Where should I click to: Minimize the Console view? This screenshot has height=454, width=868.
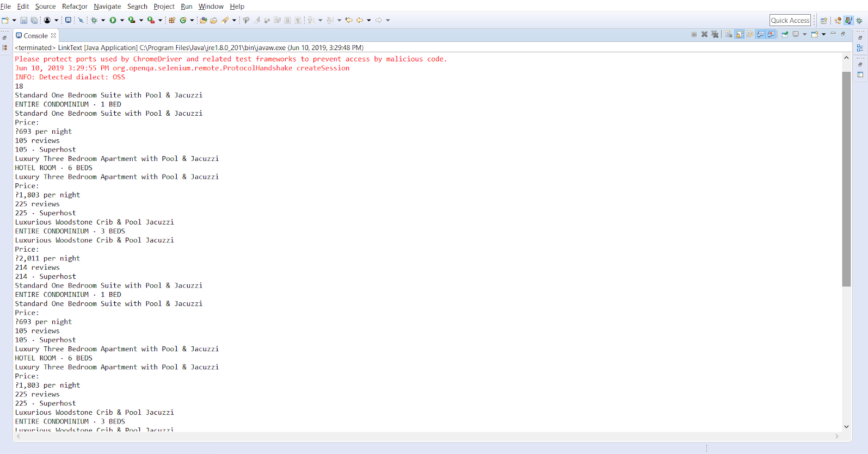click(x=833, y=34)
